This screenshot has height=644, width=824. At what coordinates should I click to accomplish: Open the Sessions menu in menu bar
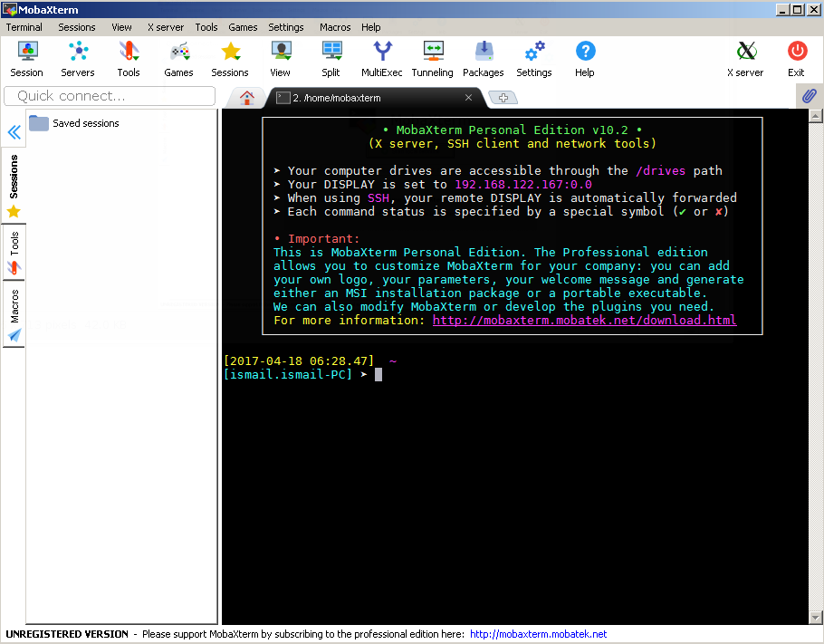point(77,27)
